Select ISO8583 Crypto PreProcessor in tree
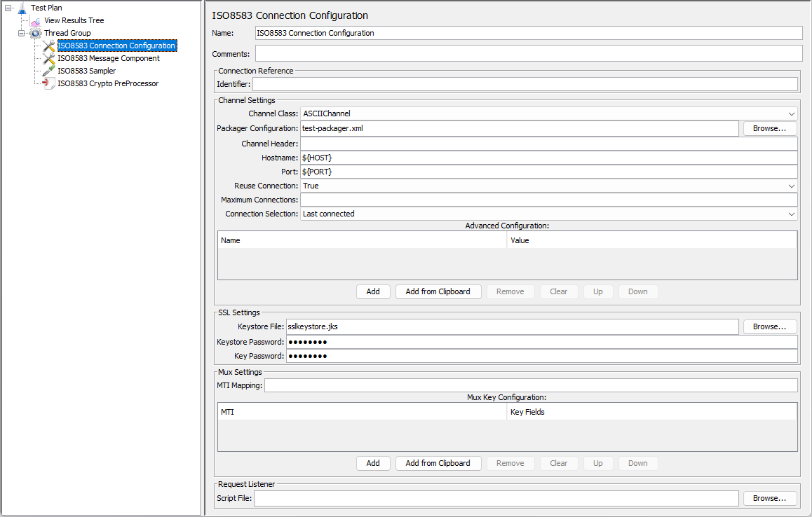The height and width of the screenshot is (517, 812). [108, 83]
